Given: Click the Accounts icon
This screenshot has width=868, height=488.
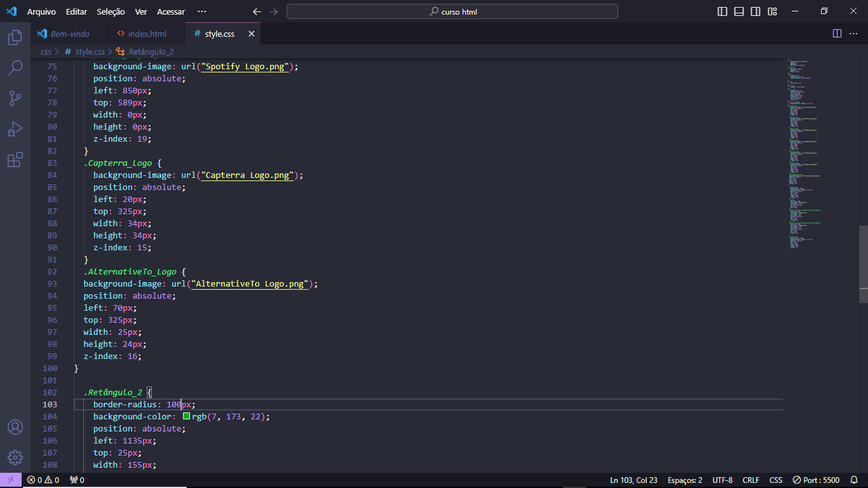Looking at the screenshot, I should [15, 427].
